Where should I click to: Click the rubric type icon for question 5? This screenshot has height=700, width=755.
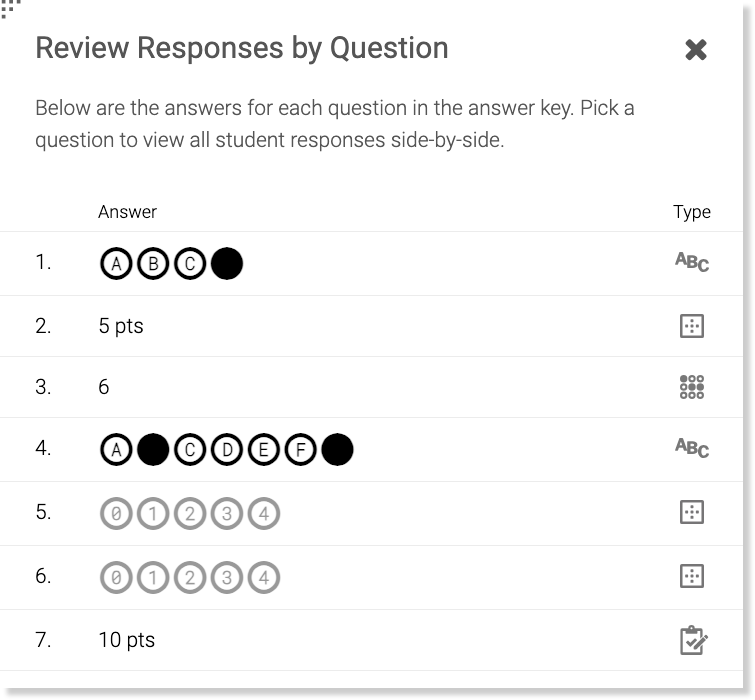691,512
